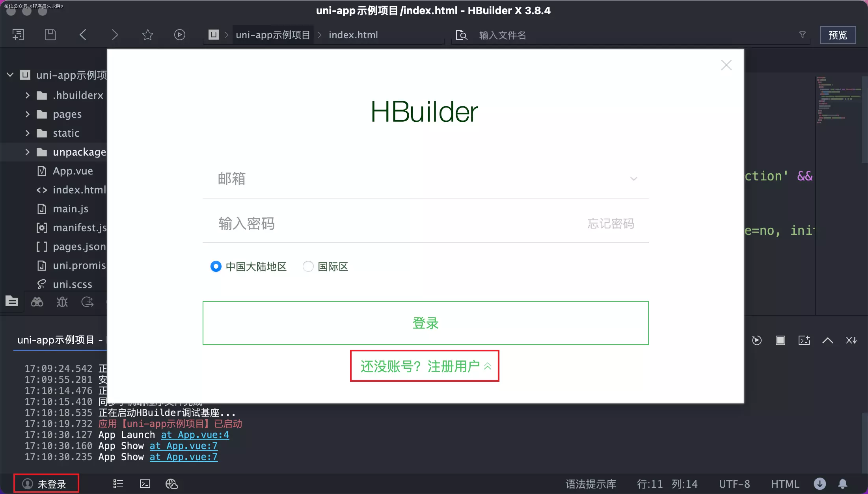Screen dimensions: 868x494
Task: Expand the pages folder
Action: click(x=27, y=114)
